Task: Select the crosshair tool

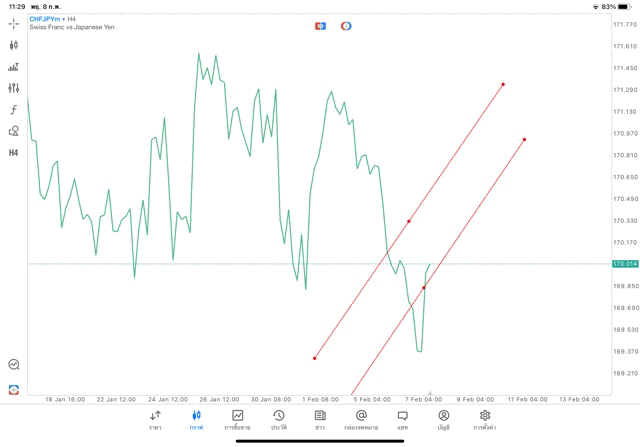Action: pos(14,23)
